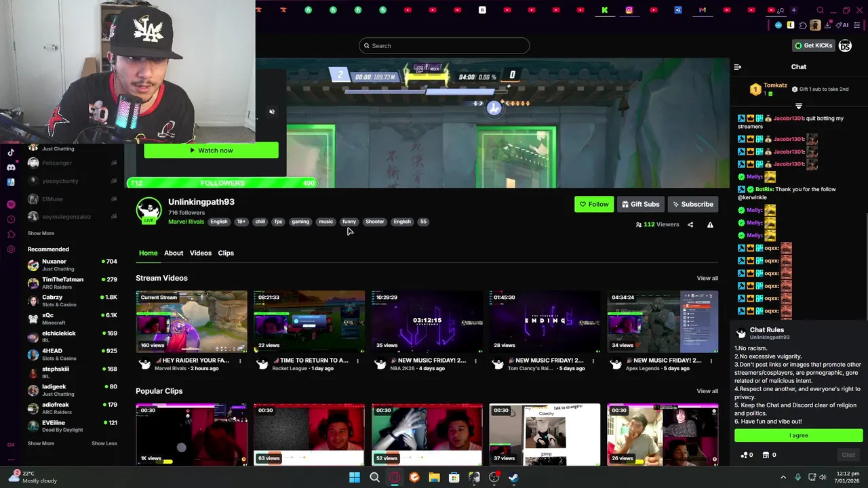Open the weather widget on taskbar
This screenshot has height=488, width=868.
pyautogui.click(x=33, y=477)
